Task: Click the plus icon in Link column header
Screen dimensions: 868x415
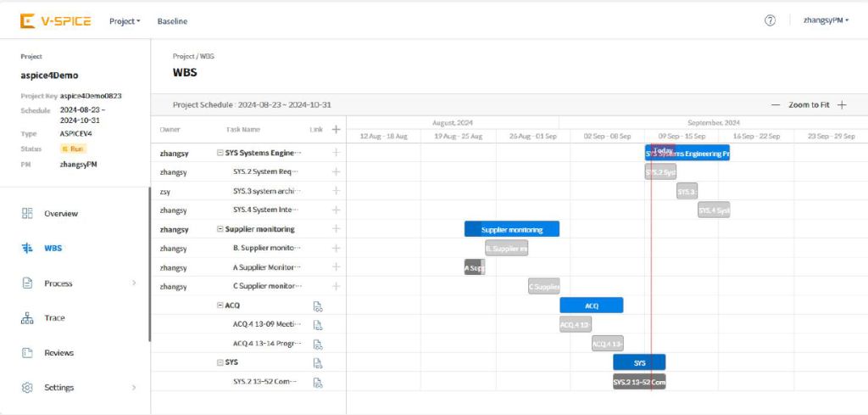Action: [337, 130]
